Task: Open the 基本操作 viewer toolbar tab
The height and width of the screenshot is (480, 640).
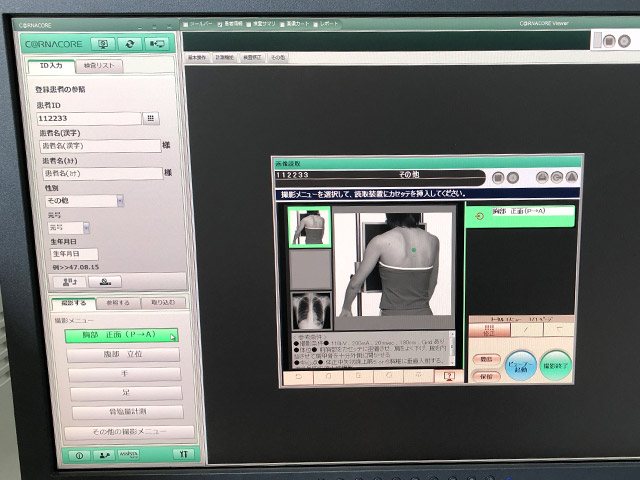Action: click(x=197, y=58)
